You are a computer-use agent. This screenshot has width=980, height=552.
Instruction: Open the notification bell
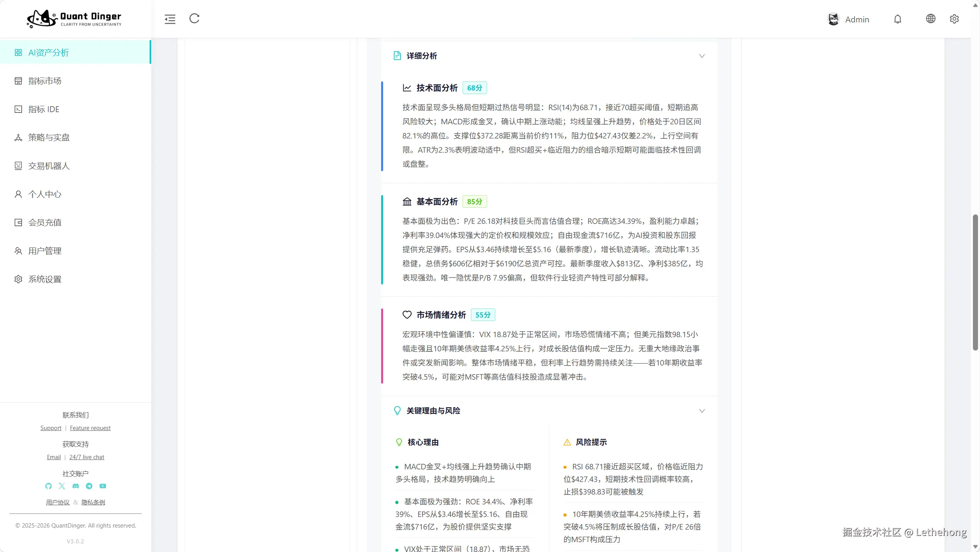pyautogui.click(x=897, y=19)
